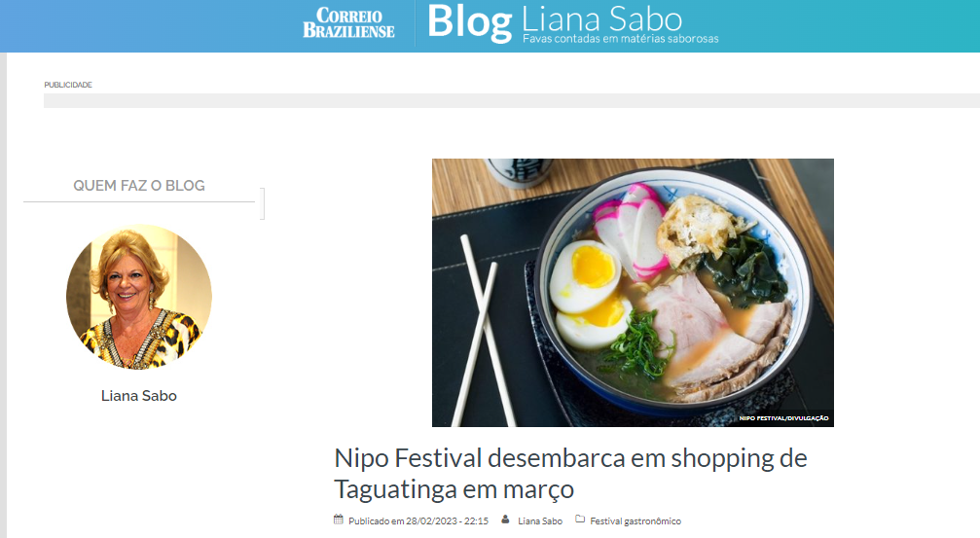Open the Festival gastronômico category link
This screenshot has width=980, height=538.
(635, 520)
